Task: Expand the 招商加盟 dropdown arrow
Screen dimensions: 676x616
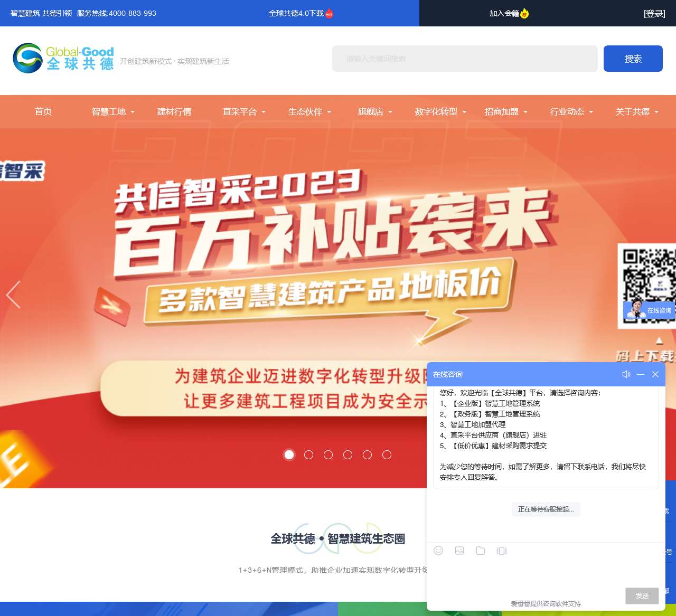Action: point(525,112)
